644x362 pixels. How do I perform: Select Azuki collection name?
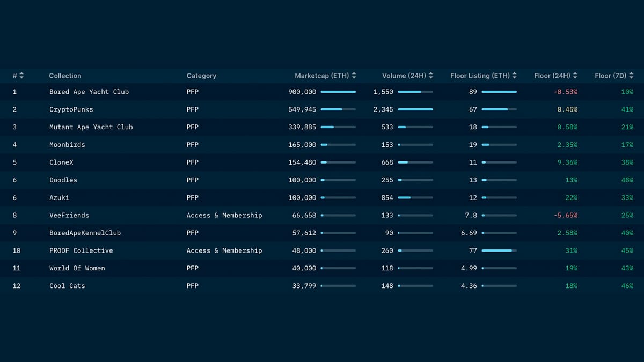coord(59,198)
